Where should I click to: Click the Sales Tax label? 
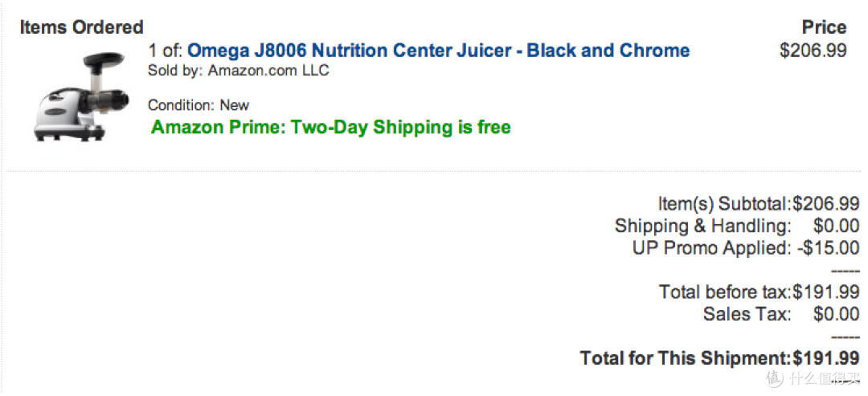click(x=747, y=314)
